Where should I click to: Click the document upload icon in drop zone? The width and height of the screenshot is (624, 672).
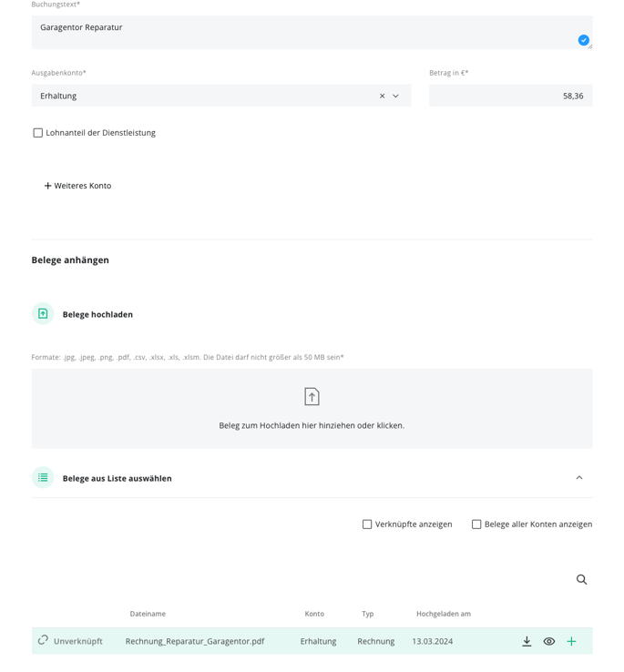(x=312, y=396)
